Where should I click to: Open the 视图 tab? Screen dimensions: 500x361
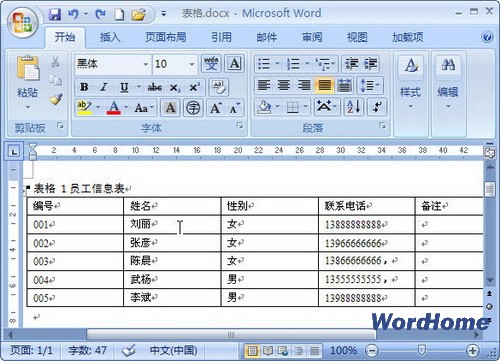tap(357, 37)
